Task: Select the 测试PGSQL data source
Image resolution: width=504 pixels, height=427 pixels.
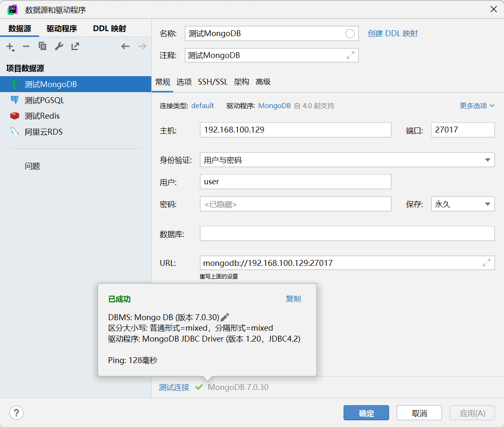Action: pyautogui.click(x=76, y=100)
